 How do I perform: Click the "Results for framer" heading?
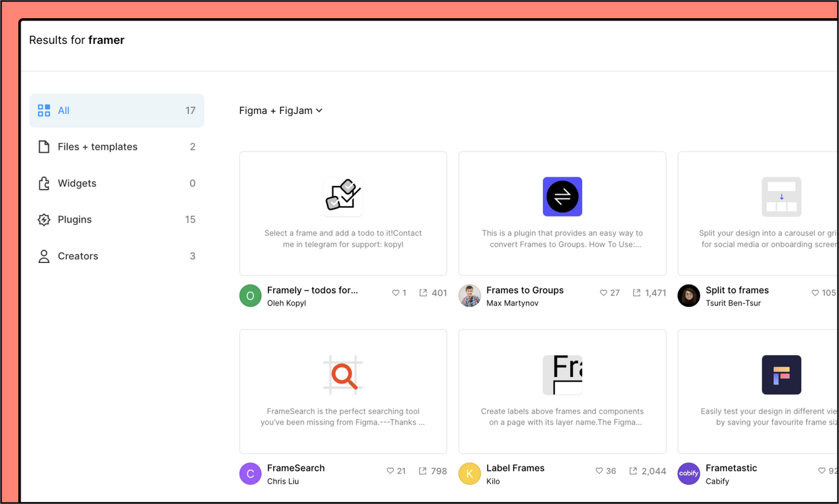77,40
